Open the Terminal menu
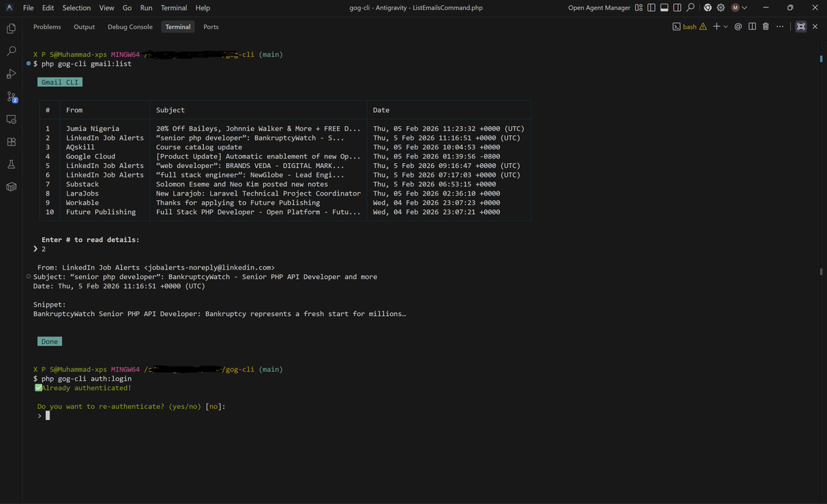 (174, 8)
